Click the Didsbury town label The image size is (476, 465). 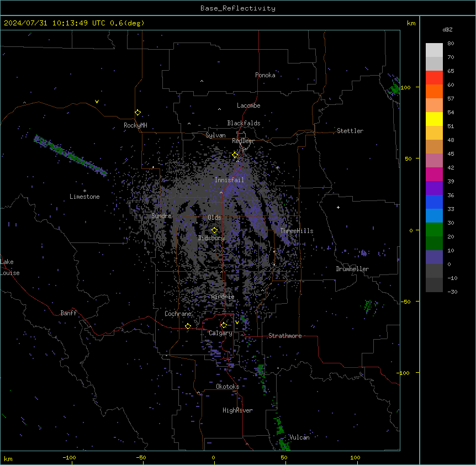pyautogui.click(x=211, y=238)
